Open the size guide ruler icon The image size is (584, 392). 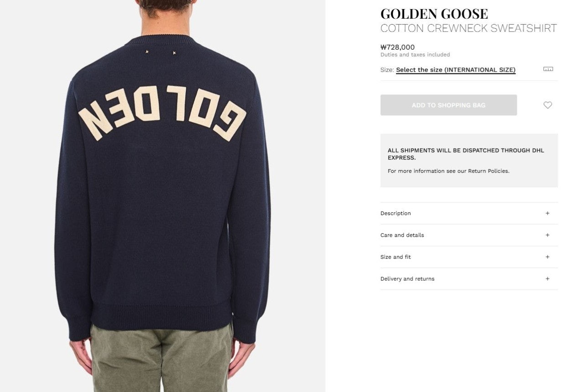click(x=548, y=69)
